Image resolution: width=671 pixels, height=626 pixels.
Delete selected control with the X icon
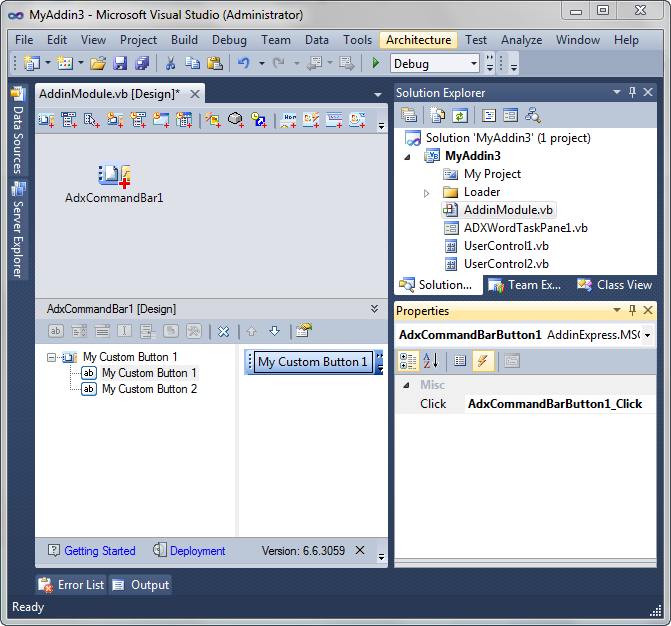click(224, 332)
